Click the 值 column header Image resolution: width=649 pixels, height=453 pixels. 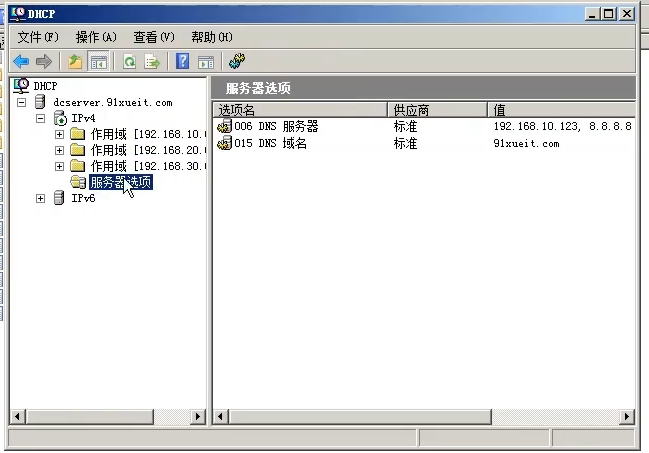tap(560, 109)
